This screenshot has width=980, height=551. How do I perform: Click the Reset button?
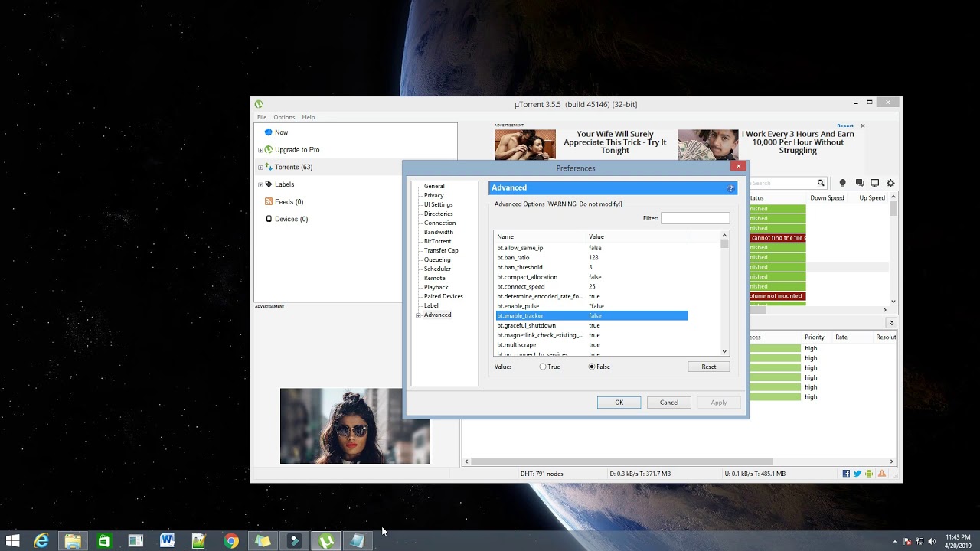point(709,367)
